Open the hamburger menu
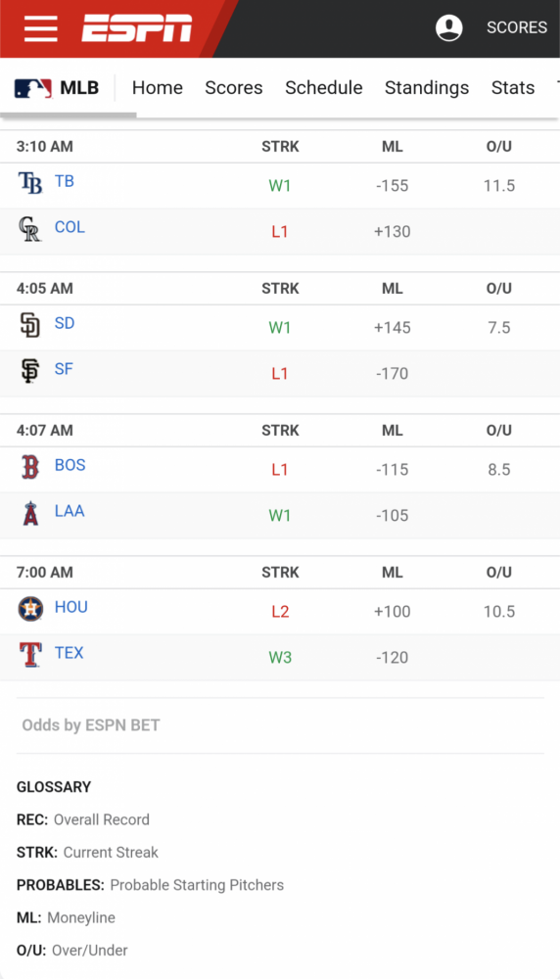Viewport: 560px width, 979px height. pos(40,28)
